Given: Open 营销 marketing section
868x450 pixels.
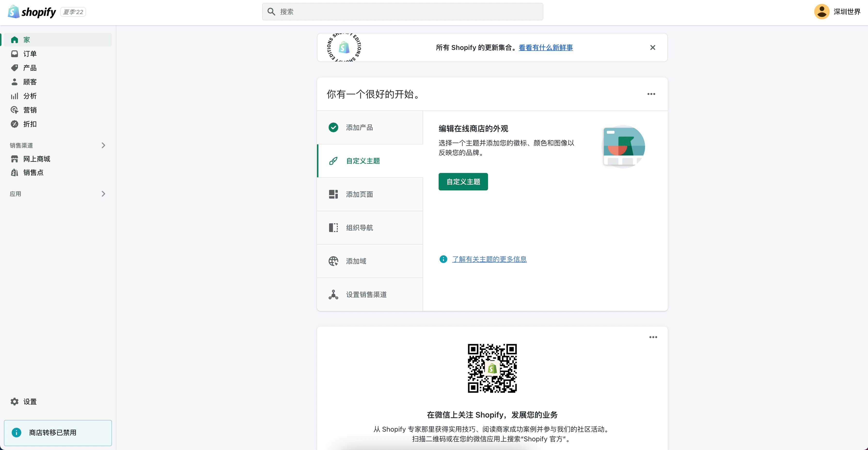Looking at the screenshot, I should click(30, 110).
